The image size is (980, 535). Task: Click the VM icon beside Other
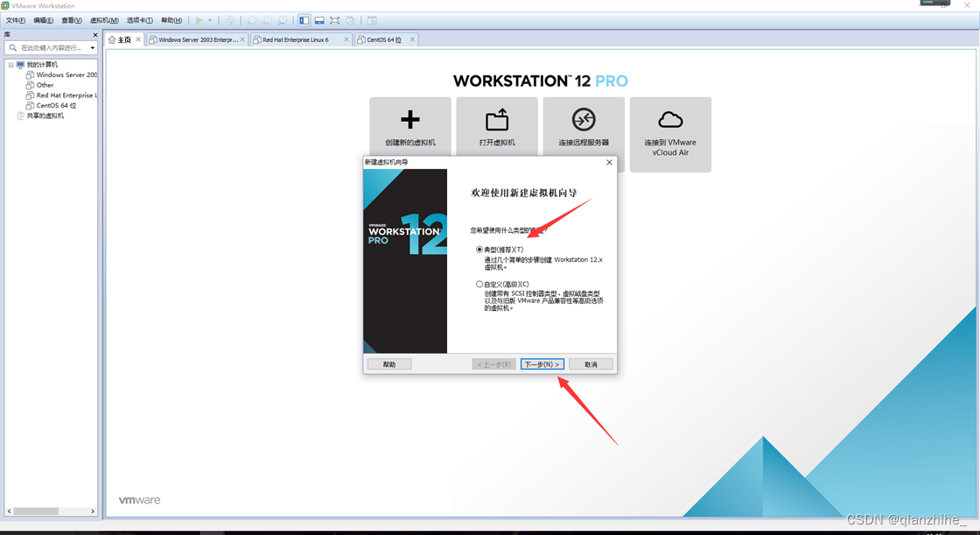click(30, 85)
